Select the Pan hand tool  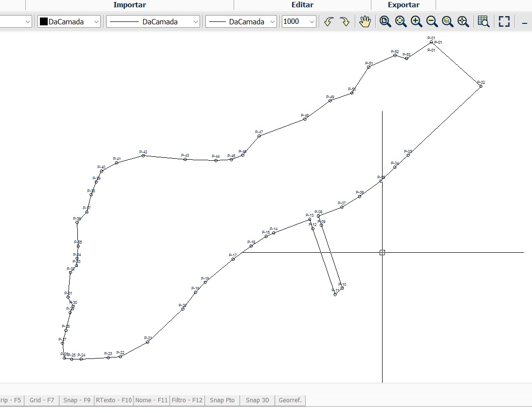[x=365, y=21]
